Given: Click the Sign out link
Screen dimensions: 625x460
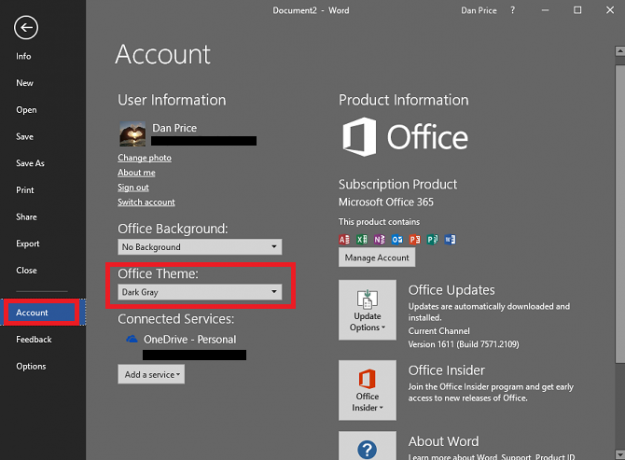Looking at the screenshot, I should tap(133, 187).
